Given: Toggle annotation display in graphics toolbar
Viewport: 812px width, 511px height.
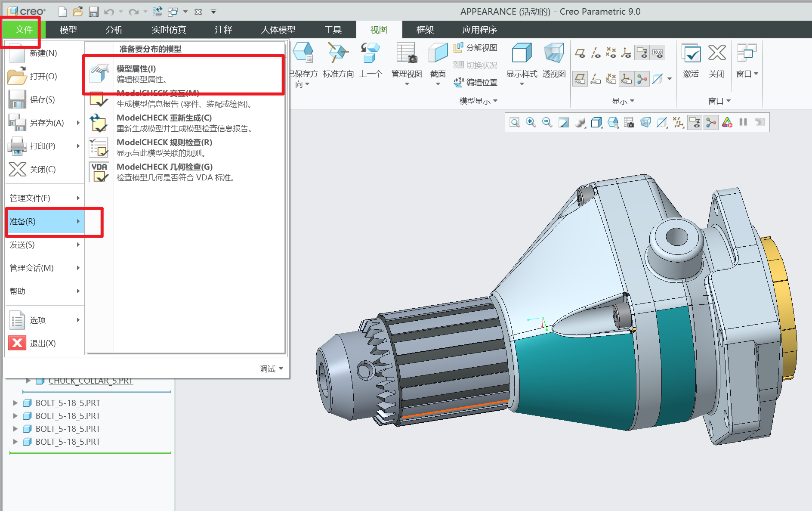Looking at the screenshot, I should point(695,123).
